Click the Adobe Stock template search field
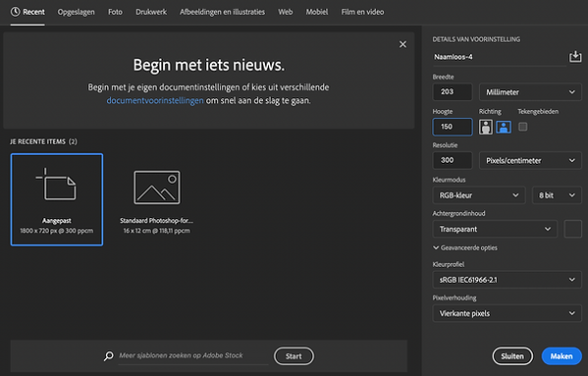The height and width of the screenshot is (376, 588). pyautogui.click(x=193, y=355)
